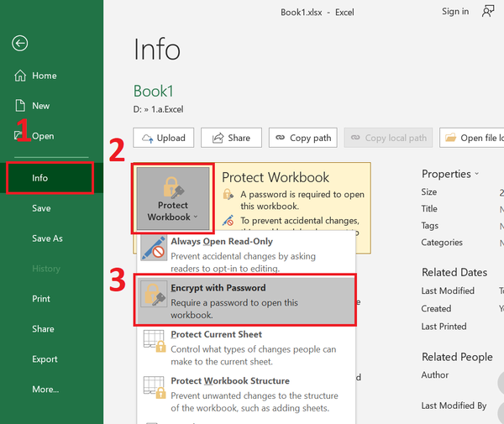
Task: Click the Related People heading
Action: (457, 357)
